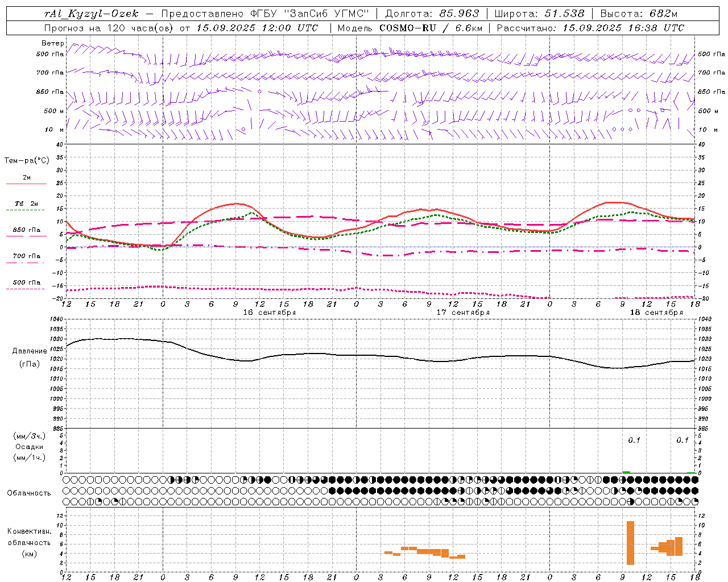This screenshot has height=582, width=728.
Task: Click the '10 м' wind level label on the right
Action: pyautogui.click(x=708, y=130)
